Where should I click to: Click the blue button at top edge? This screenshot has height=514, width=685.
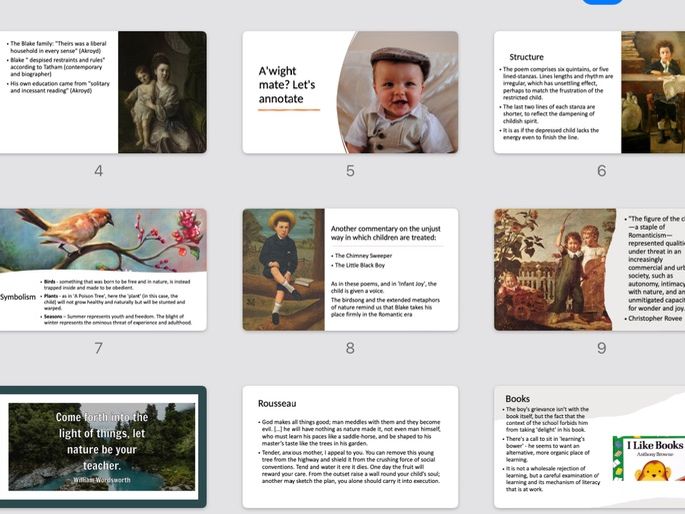pos(602,2)
